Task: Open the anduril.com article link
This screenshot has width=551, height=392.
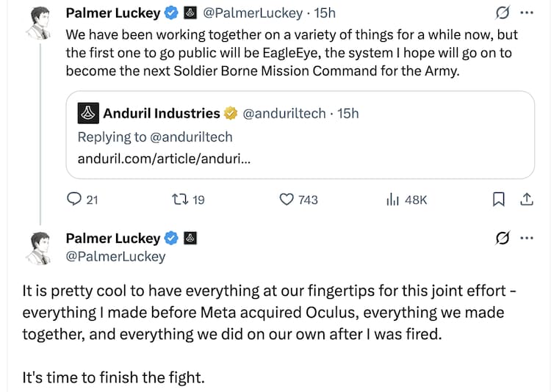Action: click(x=163, y=159)
